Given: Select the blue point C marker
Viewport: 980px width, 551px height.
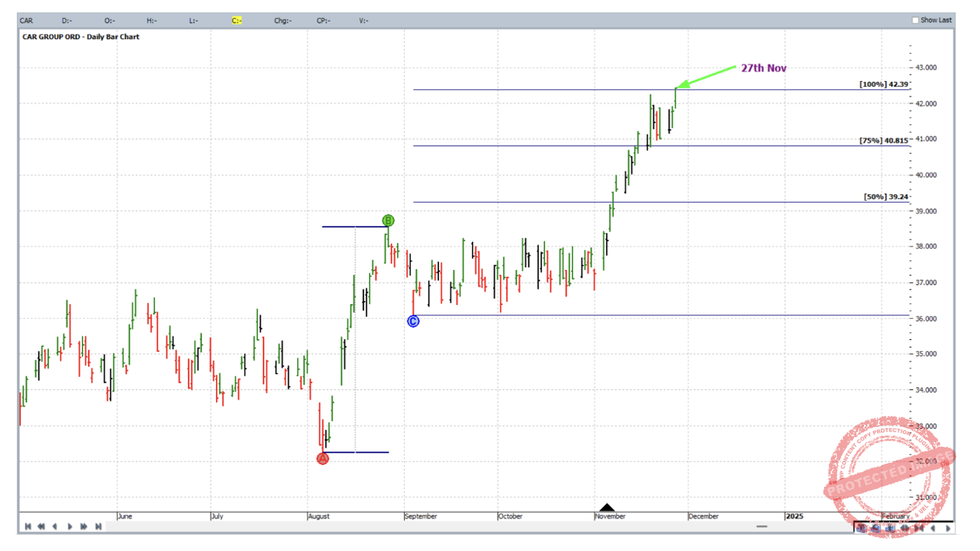Looking at the screenshot, I should tap(413, 321).
